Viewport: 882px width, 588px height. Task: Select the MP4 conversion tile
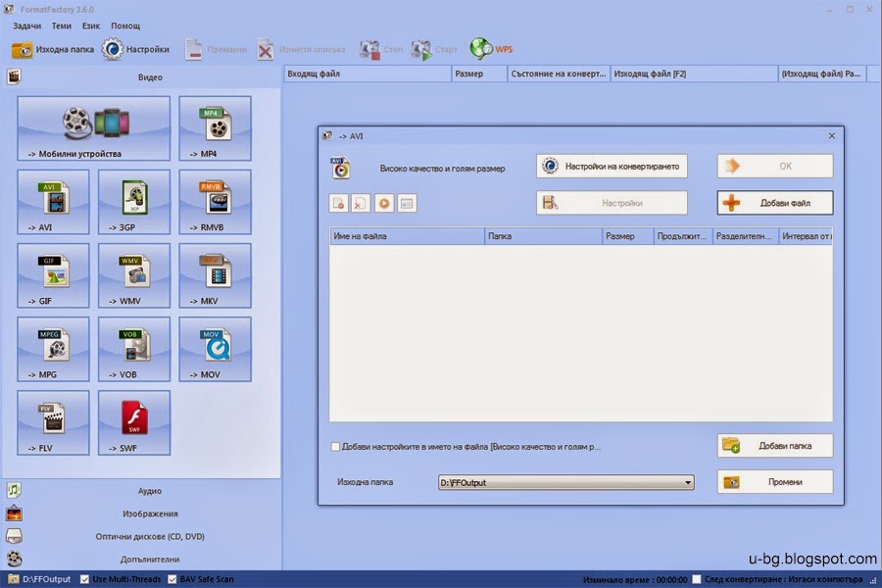[215, 128]
